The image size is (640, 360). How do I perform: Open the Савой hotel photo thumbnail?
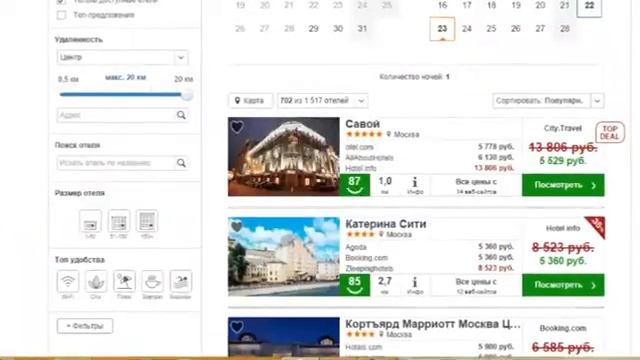tap(284, 157)
